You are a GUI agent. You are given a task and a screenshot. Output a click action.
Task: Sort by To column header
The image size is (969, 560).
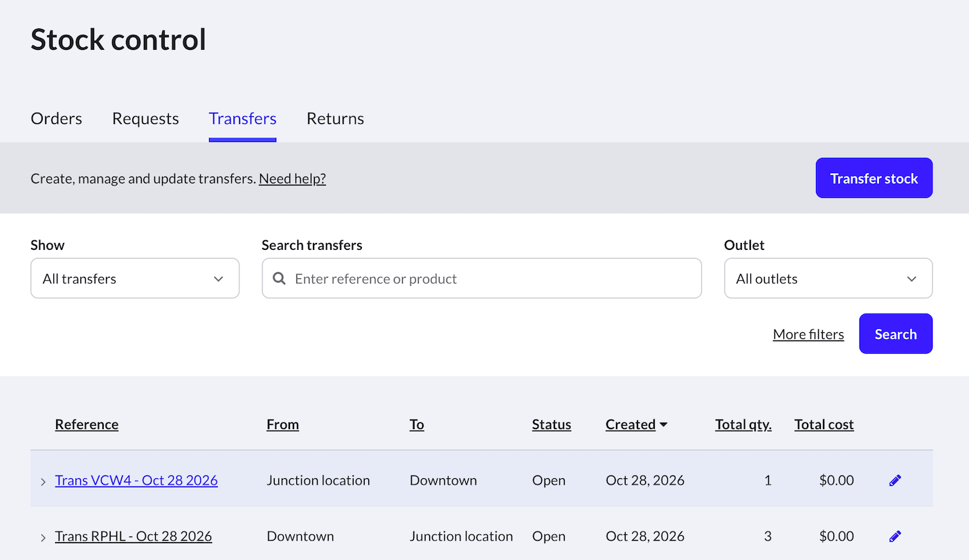417,424
